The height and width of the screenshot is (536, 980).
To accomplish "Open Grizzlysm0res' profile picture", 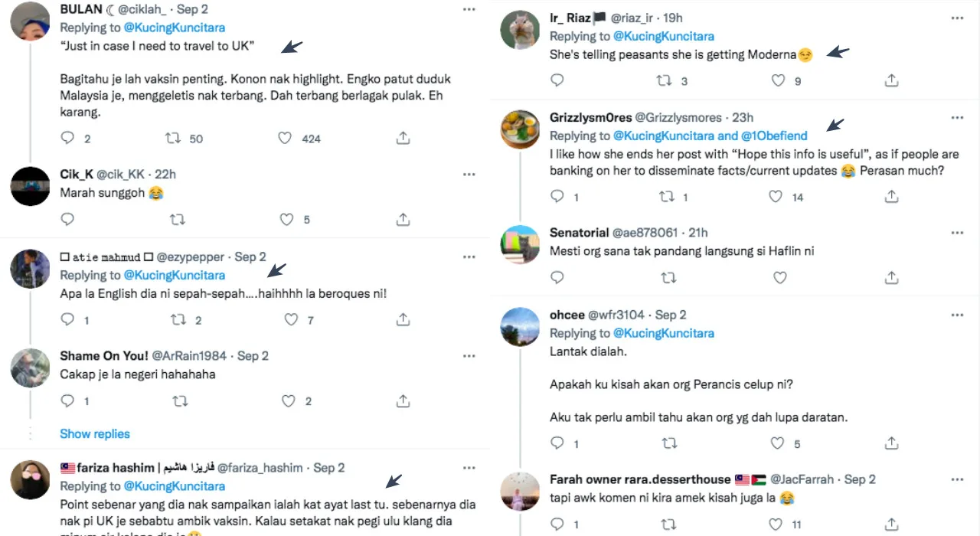I will pos(520,129).
